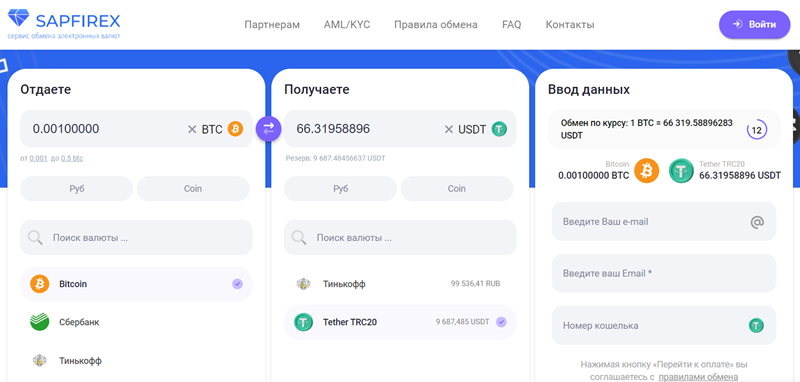The width and height of the screenshot is (800, 382).
Task: Open the Партнерам menu item
Action: point(272,24)
